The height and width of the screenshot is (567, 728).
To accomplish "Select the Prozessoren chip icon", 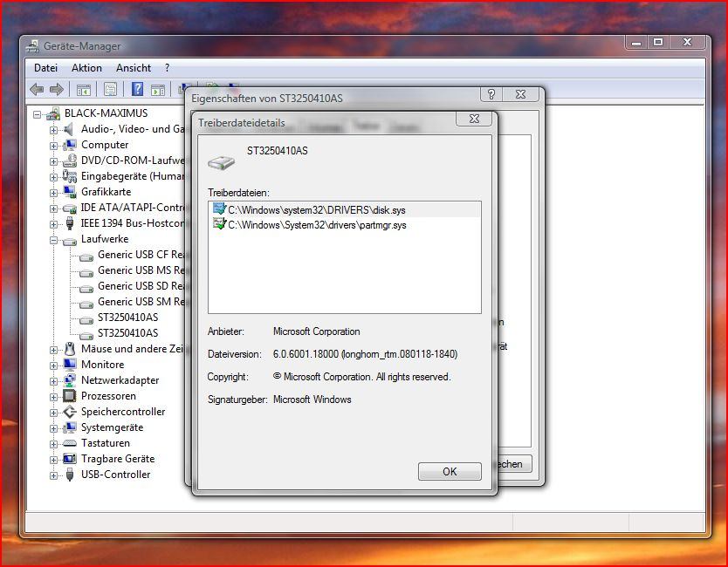I will [69, 396].
